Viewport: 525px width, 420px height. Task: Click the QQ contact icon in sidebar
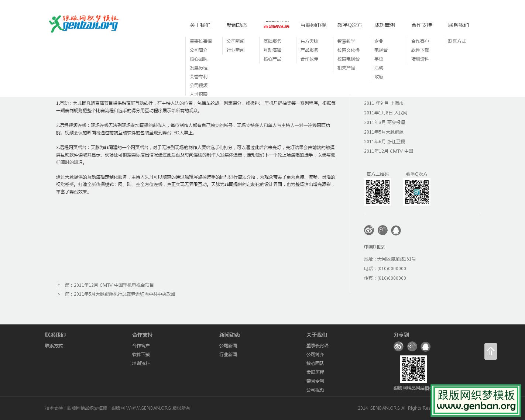[396, 230]
